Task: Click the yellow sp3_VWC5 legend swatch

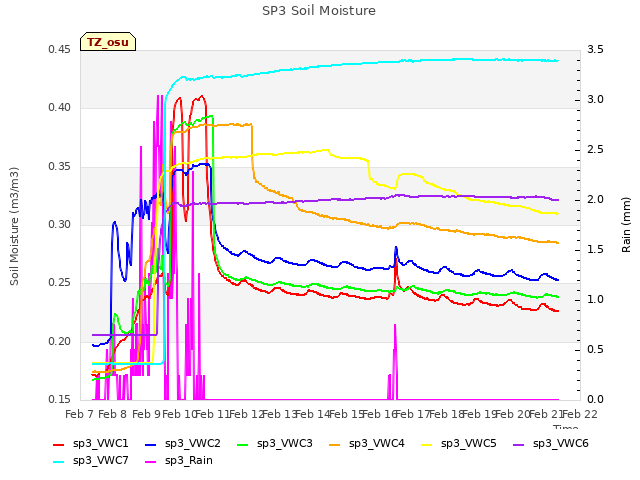Action: (427, 444)
